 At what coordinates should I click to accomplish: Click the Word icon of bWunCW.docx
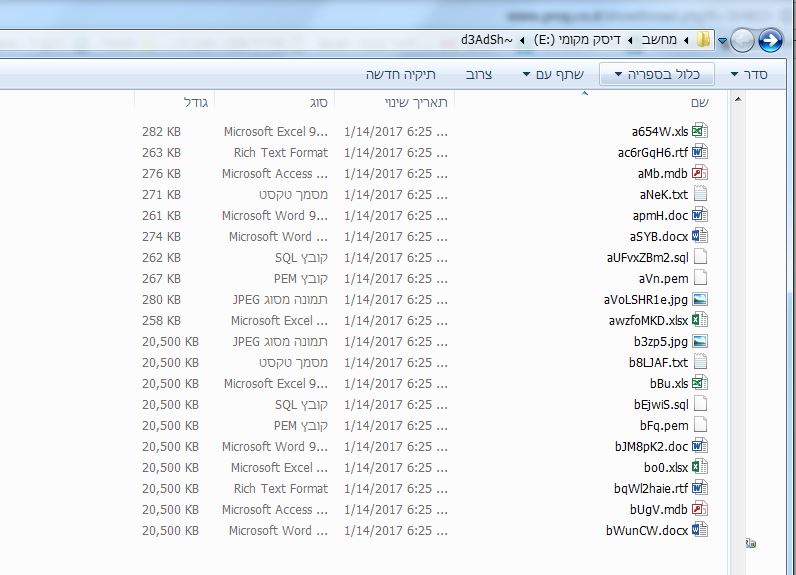click(x=700, y=530)
